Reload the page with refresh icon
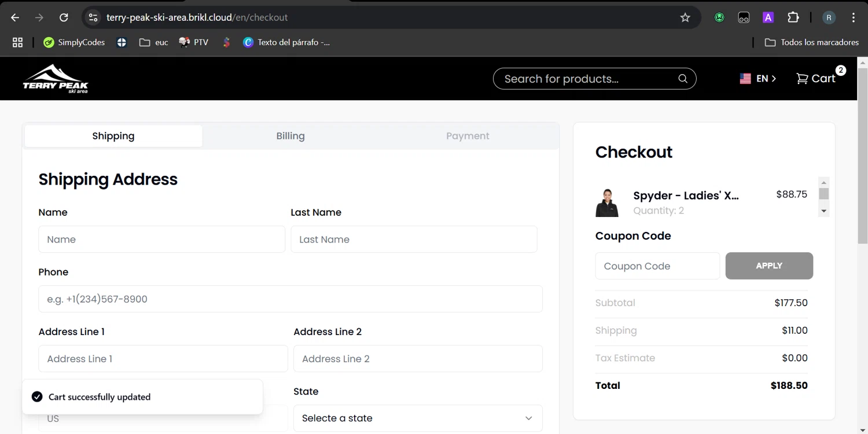The image size is (868, 434). [64, 17]
